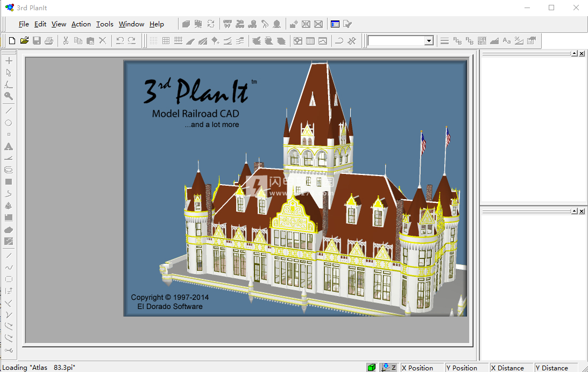Toggle the dotted grid display icon
Screen dimensions: 588x372
[154, 40]
